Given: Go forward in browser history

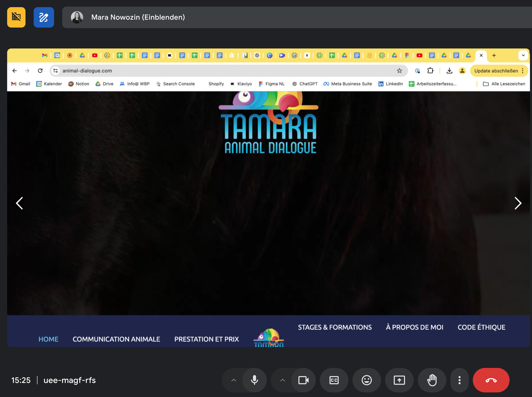Looking at the screenshot, I should click(x=27, y=71).
